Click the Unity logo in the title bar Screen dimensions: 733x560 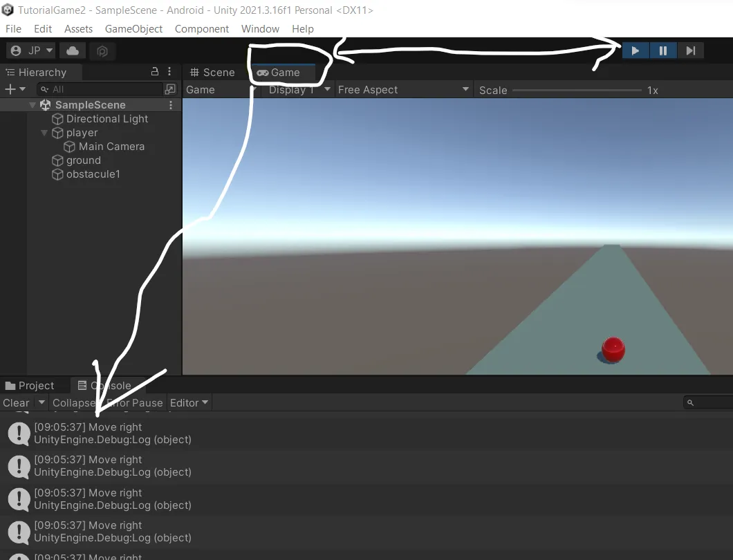pos(8,10)
